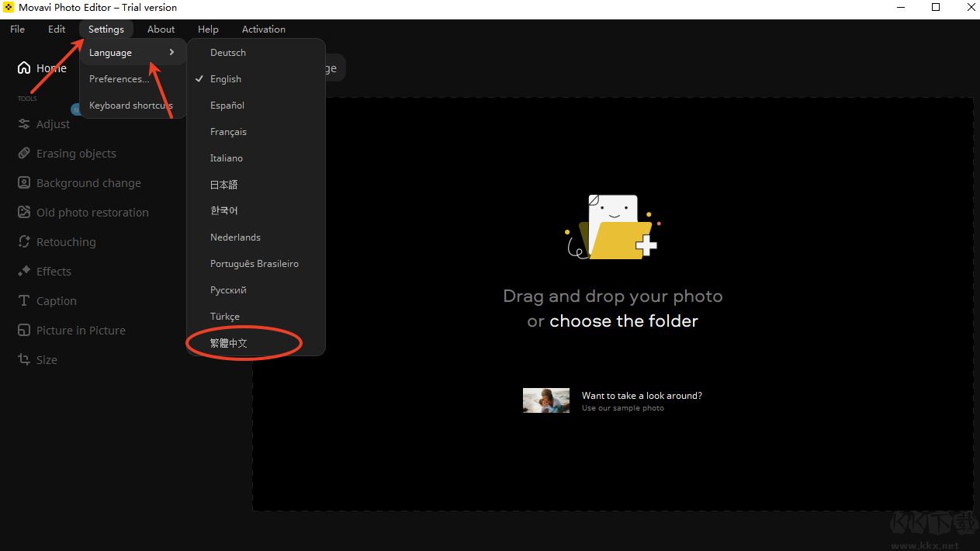Screen dimensions: 980x551
Task: Select Deutsch language
Action: coord(256,53)
